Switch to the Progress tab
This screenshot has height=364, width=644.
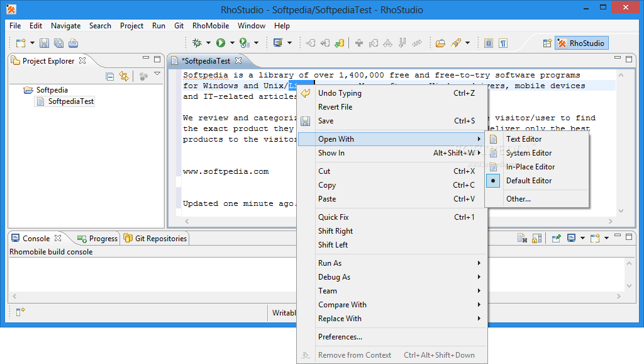[97, 239]
